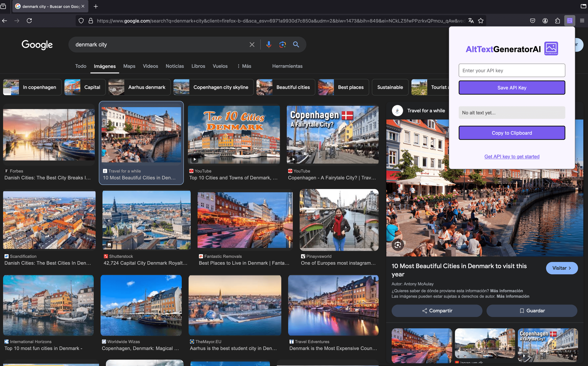Open Get API key to get started link
The width and height of the screenshot is (588, 366).
pos(512,156)
